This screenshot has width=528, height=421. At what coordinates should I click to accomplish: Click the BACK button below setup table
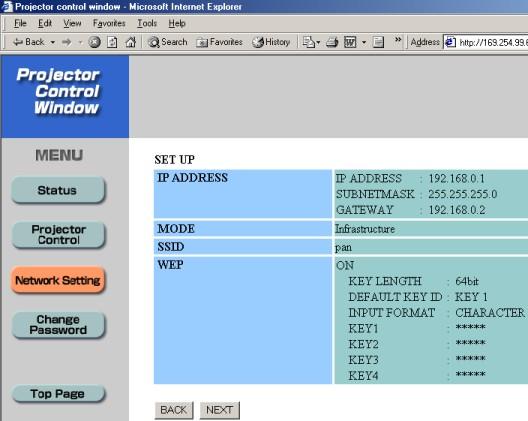[x=174, y=410]
